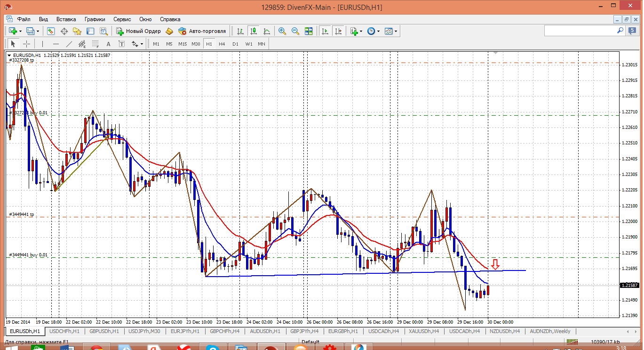Open the indicators list dropdown
Screen dimensions: 644x350
pyautogui.click(x=361, y=32)
